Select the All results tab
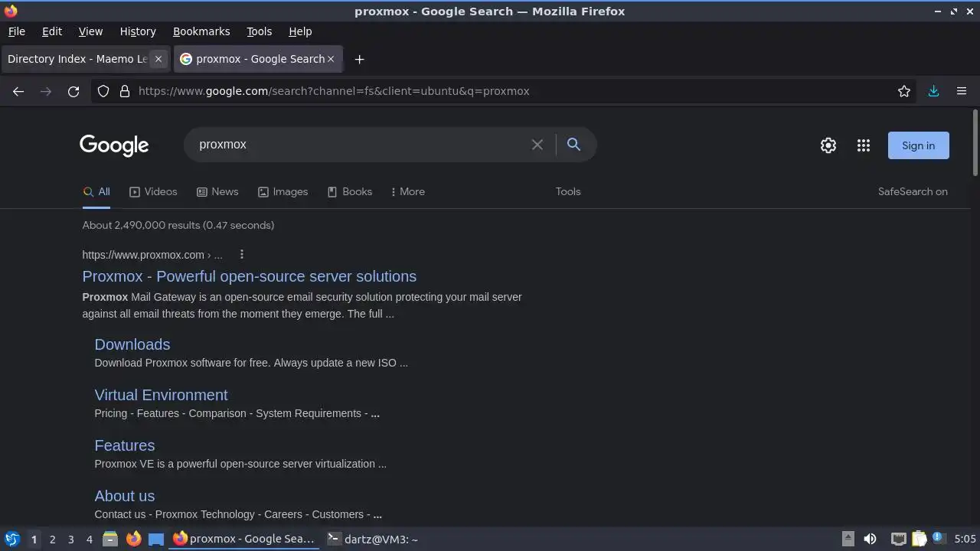 [96, 191]
